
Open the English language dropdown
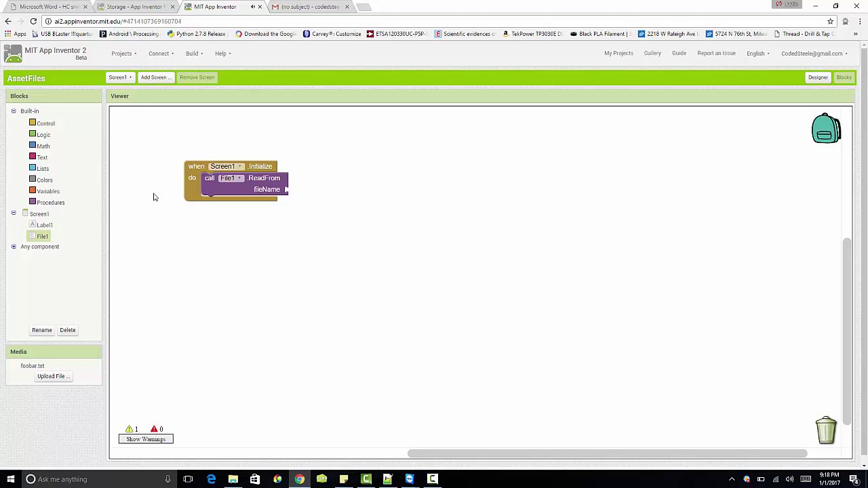coord(757,54)
